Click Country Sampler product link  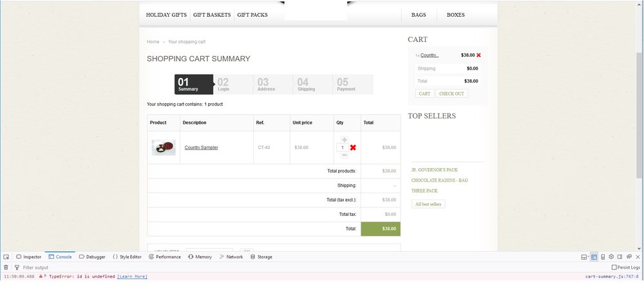tap(201, 148)
